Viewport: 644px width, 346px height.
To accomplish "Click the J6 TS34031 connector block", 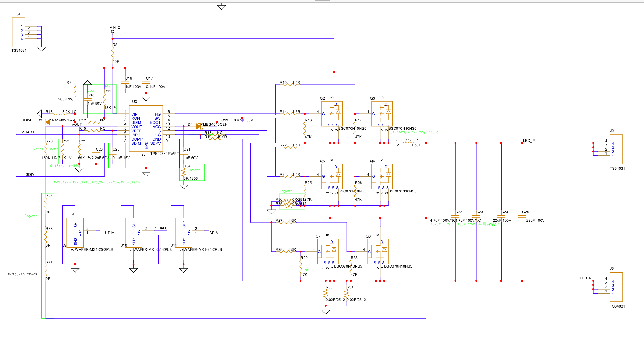I will pyautogui.click(x=616, y=287).
